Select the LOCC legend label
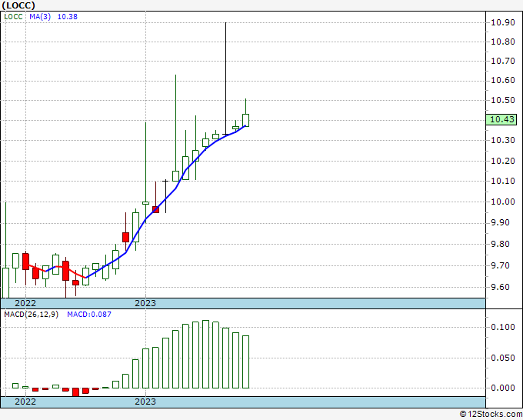The height and width of the screenshot is (420, 523). [x=13, y=16]
